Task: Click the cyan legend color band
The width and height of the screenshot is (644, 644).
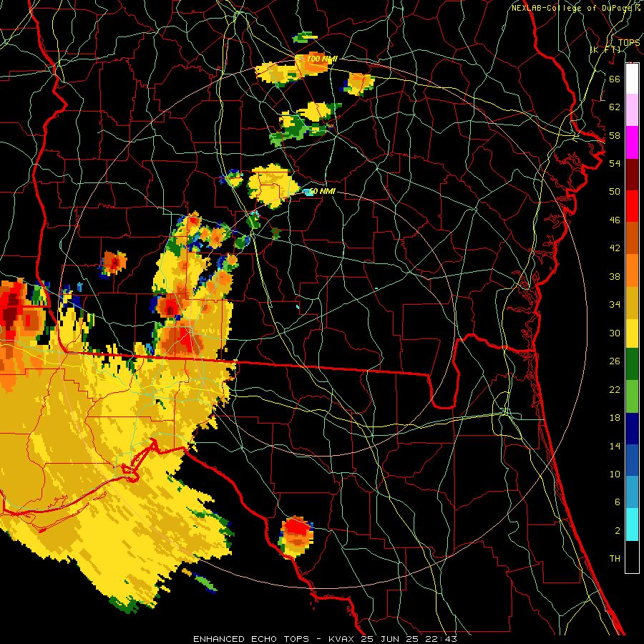Action: (632, 525)
